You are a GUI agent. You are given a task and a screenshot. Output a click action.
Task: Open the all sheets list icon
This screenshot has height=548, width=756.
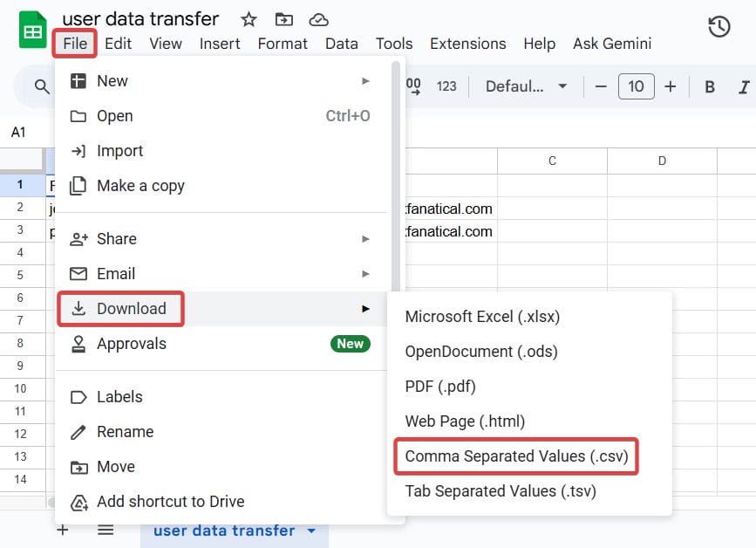click(x=106, y=530)
